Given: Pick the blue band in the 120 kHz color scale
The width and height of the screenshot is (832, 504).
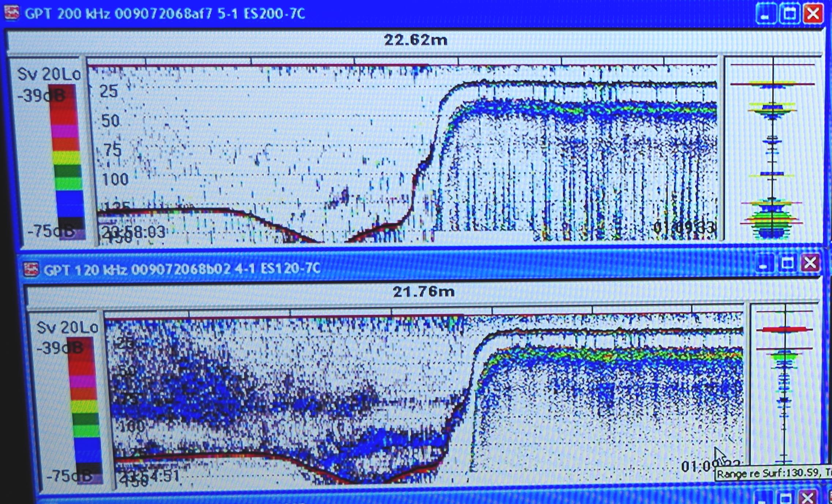Looking at the screenshot, I should pyautogui.click(x=88, y=450).
